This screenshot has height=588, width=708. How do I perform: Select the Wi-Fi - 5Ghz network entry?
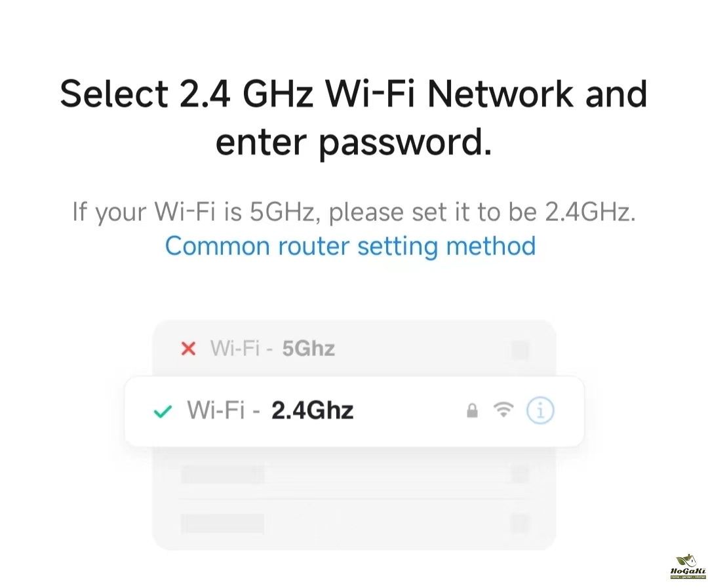273,348
